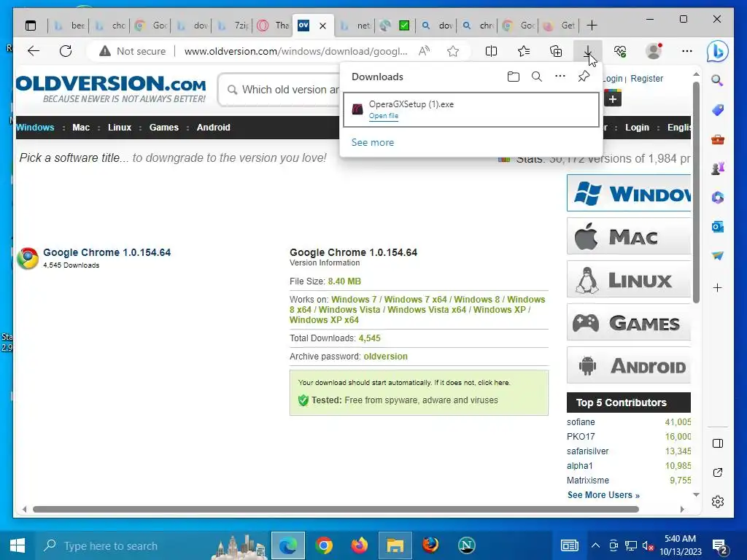This screenshot has height=560, width=747.
Task: Reload the current page
Action: point(66,51)
